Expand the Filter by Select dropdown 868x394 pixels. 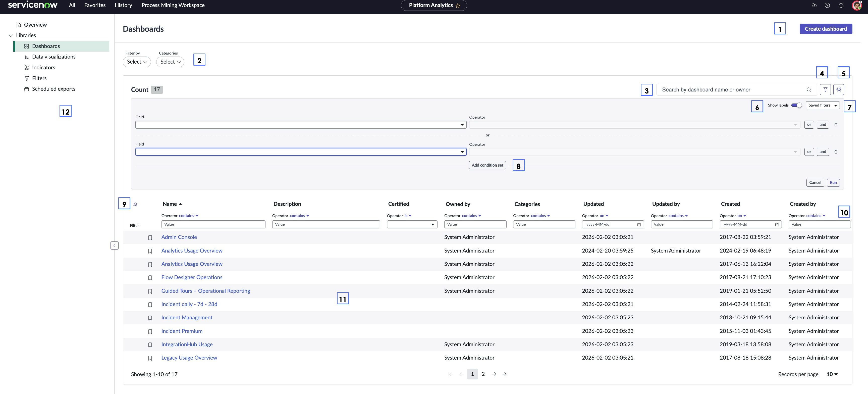[x=137, y=62]
